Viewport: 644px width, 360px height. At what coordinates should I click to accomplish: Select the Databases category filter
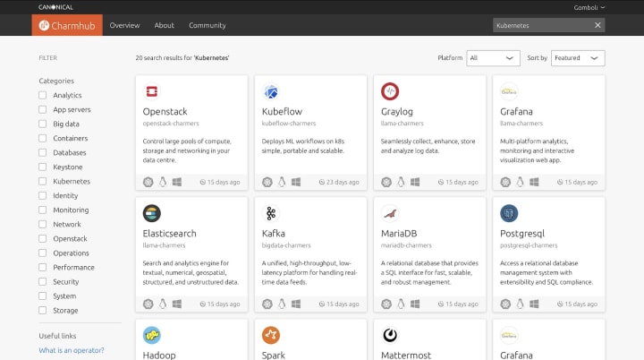point(42,152)
